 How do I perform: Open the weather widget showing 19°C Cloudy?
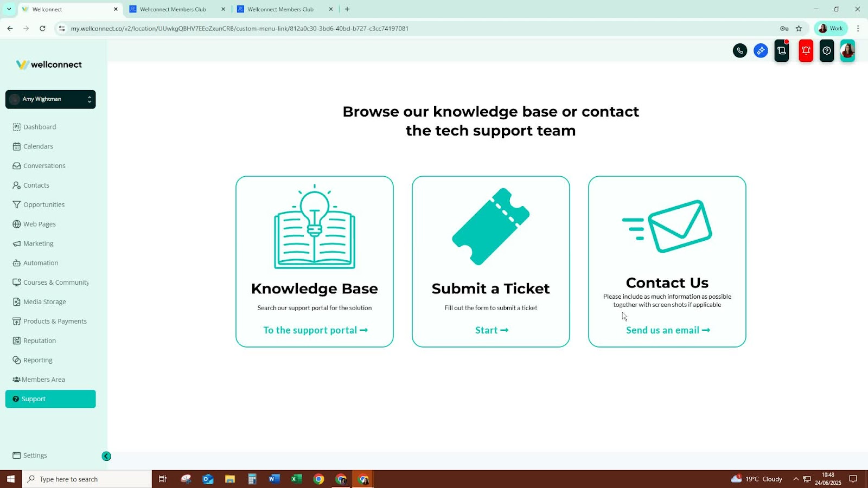tap(757, 479)
